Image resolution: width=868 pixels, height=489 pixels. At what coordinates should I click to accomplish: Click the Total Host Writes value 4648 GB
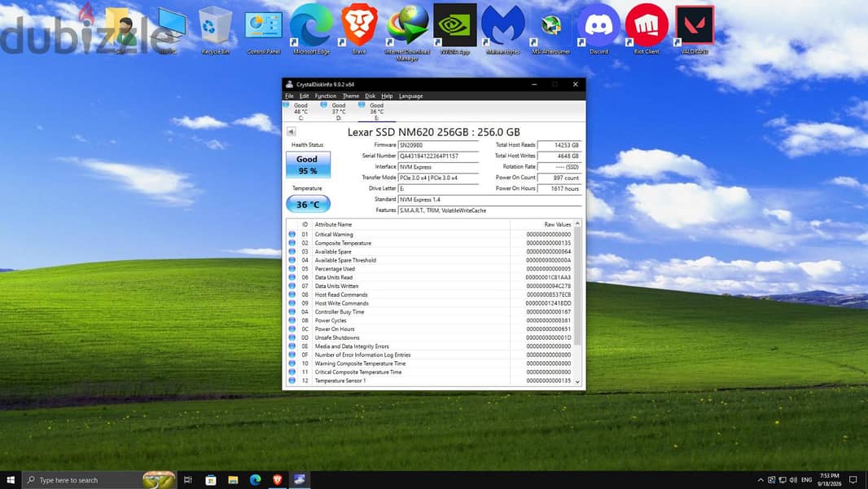click(559, 156)
